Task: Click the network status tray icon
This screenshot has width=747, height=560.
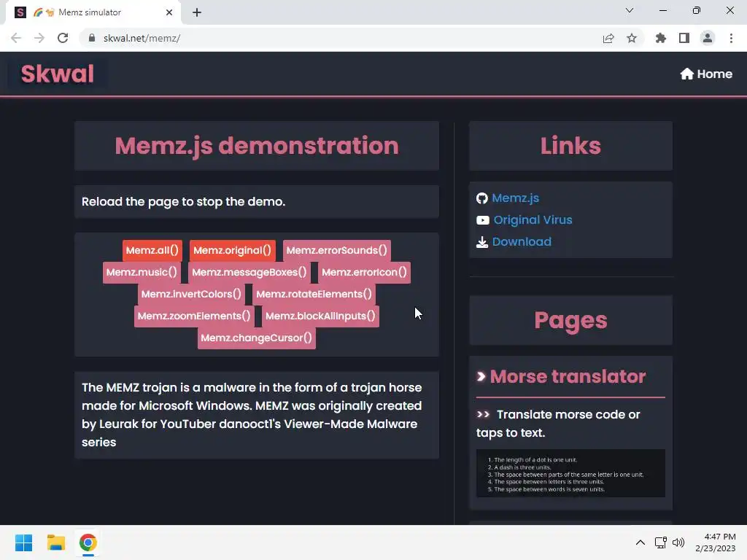Action: (x=660, y=542)
